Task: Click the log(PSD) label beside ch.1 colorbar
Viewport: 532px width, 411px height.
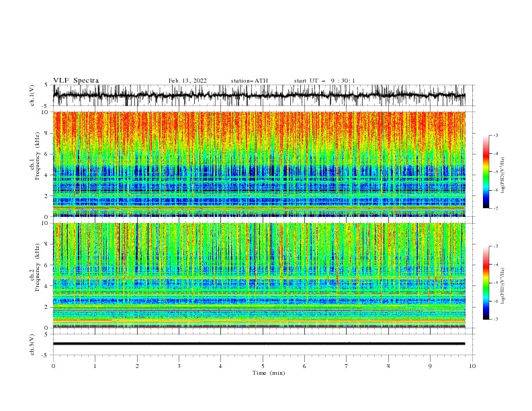Action: [x=503, y=175]
